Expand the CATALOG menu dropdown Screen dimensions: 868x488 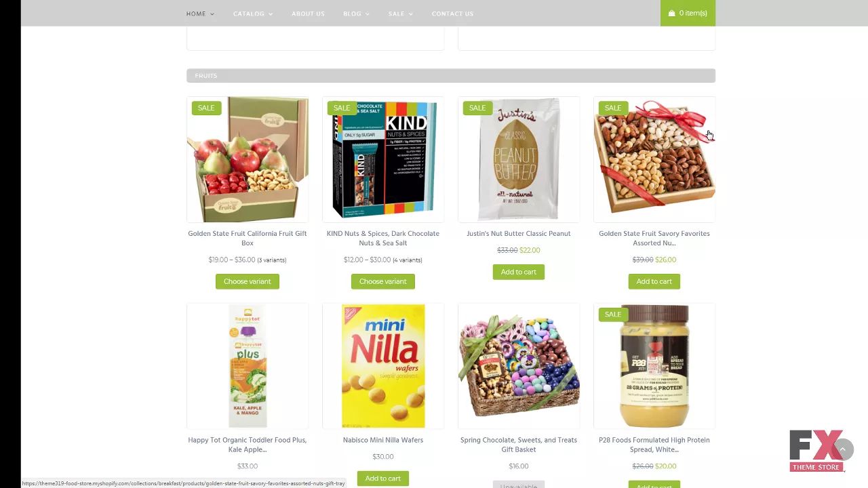(x=253, y=14)
